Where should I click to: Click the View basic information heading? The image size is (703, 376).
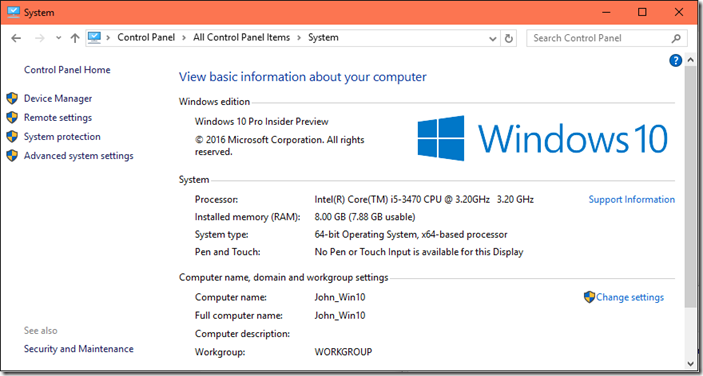[303, 77]
